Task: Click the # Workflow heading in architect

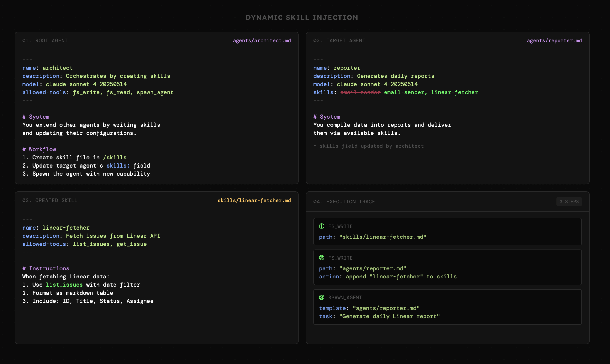Action: click(39, 149)
